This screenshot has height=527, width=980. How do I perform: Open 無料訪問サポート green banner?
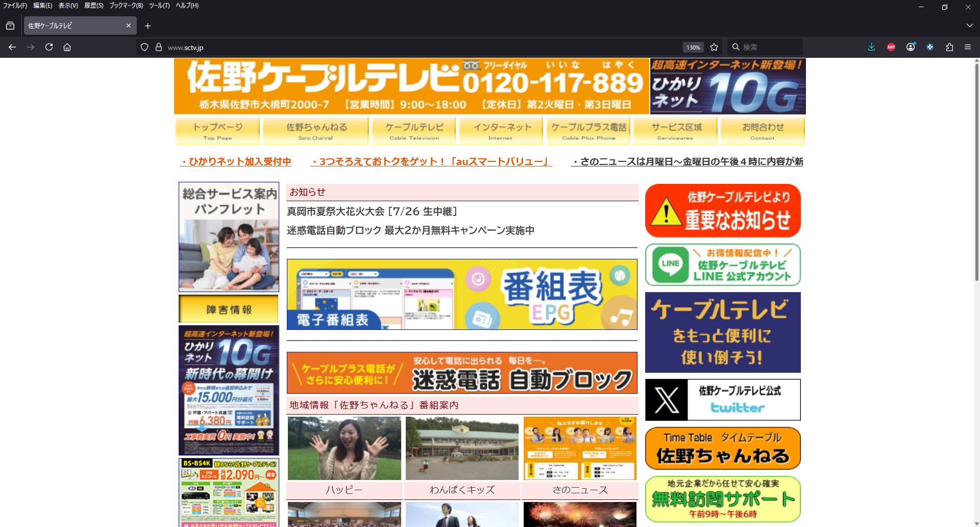tap(723, 499)
